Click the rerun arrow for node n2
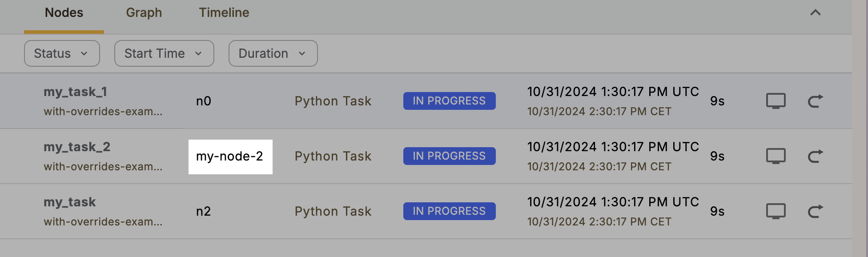Image resolution: width=868 pixels, height=257 pixels. (815, 211)
